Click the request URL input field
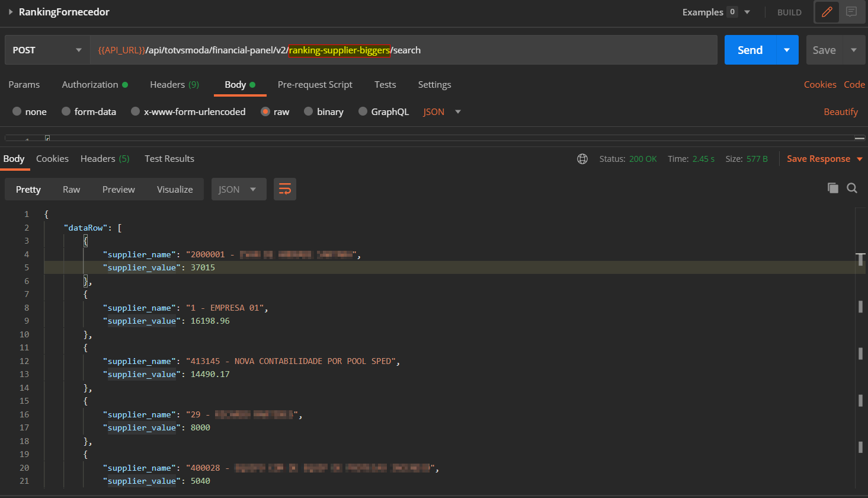Screen dimensions: 868x498 [403, 50]
